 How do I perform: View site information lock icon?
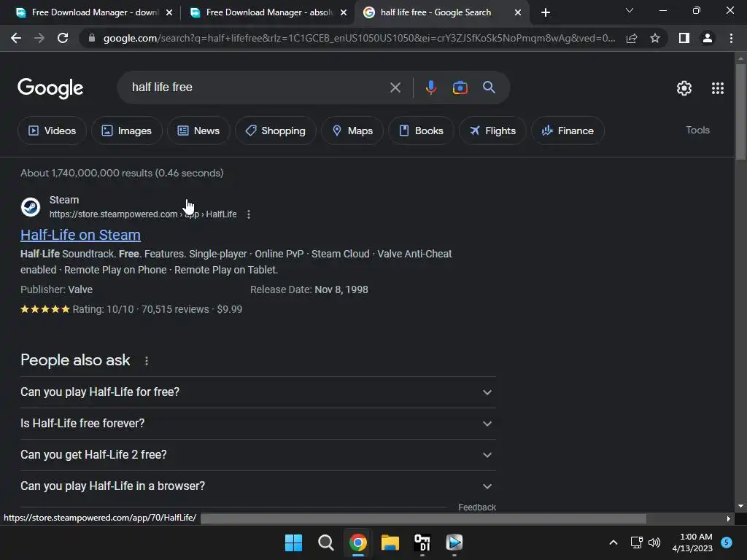pos(91,38)
